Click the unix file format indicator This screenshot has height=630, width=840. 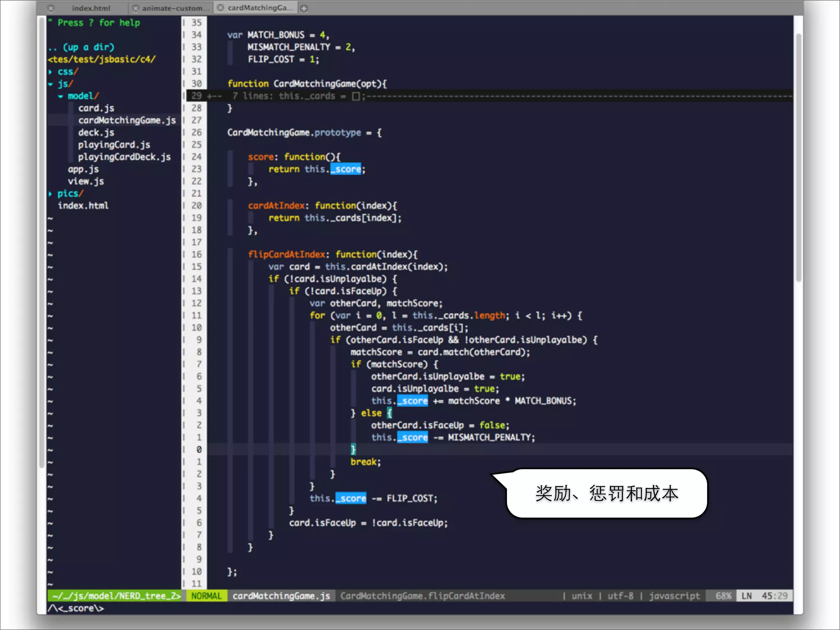tap(582, 596)
